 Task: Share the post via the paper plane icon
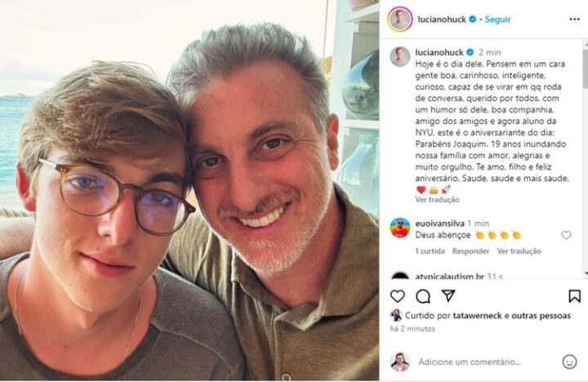tap(448, 296)
